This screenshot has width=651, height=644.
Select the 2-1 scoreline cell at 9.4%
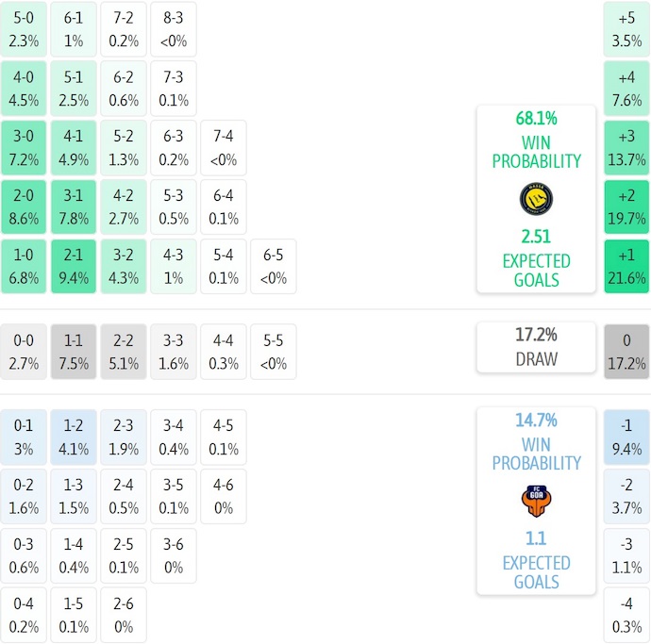tap(74, 267)
